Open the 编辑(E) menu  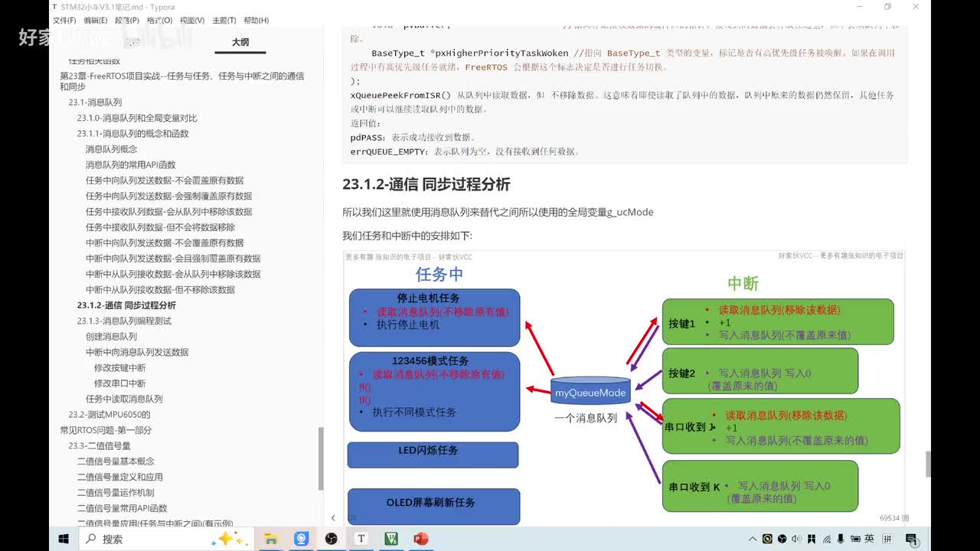click(96, 20)
